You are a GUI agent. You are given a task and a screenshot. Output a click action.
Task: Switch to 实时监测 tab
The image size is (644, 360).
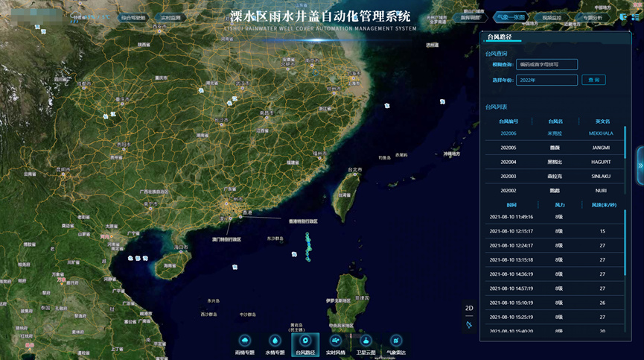(x=170, y=18)
